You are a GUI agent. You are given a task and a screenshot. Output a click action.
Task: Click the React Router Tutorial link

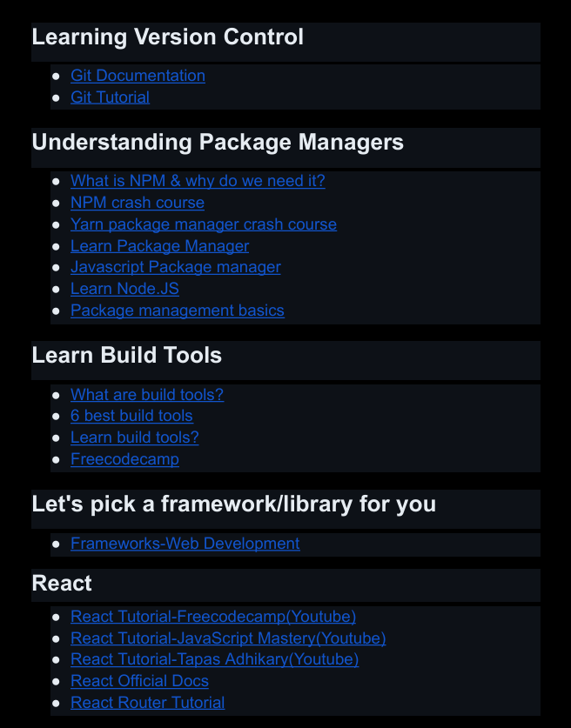pos(147,703)
